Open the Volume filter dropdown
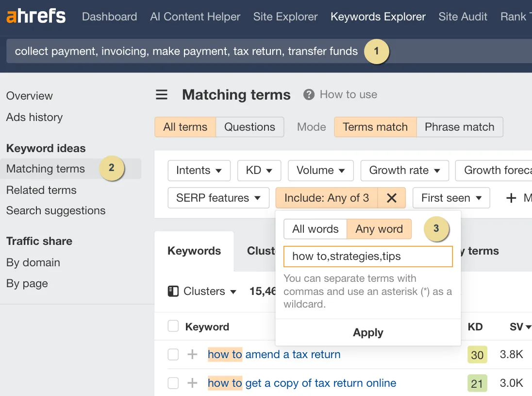Viewport: 532px width, 396px height. [x=321, y=170]
